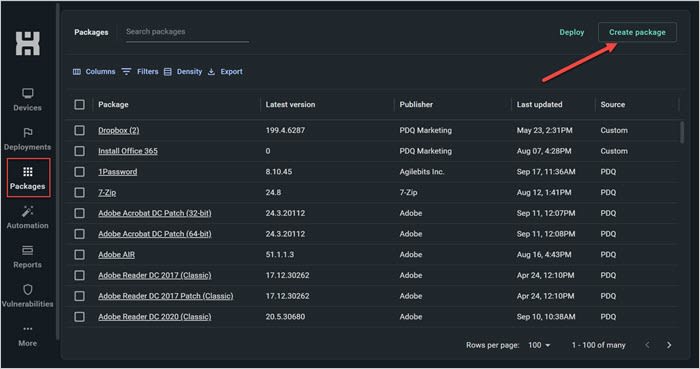Check the 7-Zip row checkbox
The width and height of the screenshot is (700, 369).
point(79,192)
